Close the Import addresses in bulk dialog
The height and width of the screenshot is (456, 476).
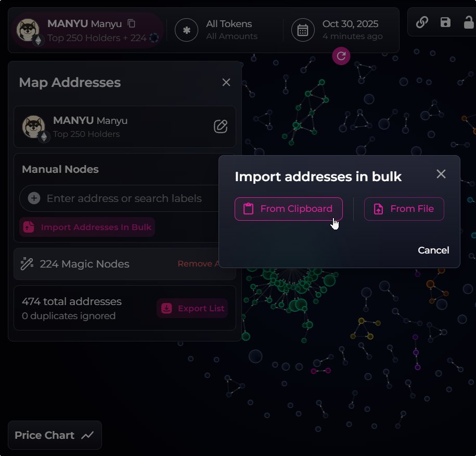coord(441,174)
